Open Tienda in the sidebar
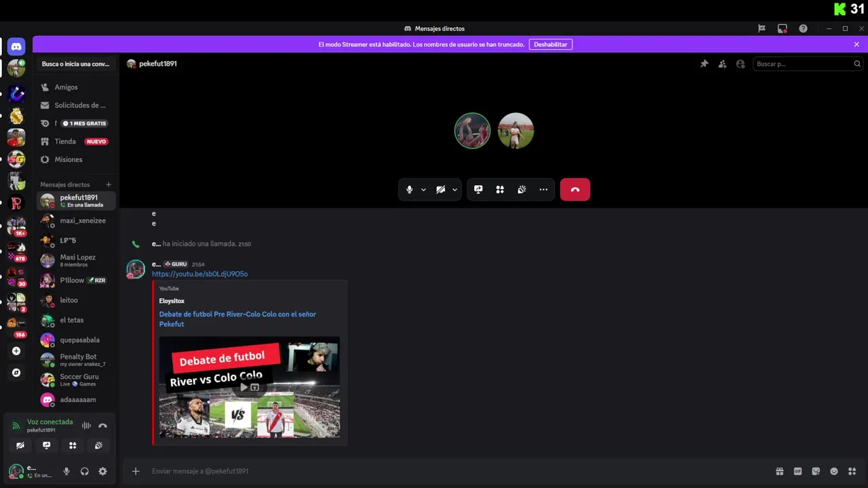This screenshot has width=868, height=488. tap(76, 142)
